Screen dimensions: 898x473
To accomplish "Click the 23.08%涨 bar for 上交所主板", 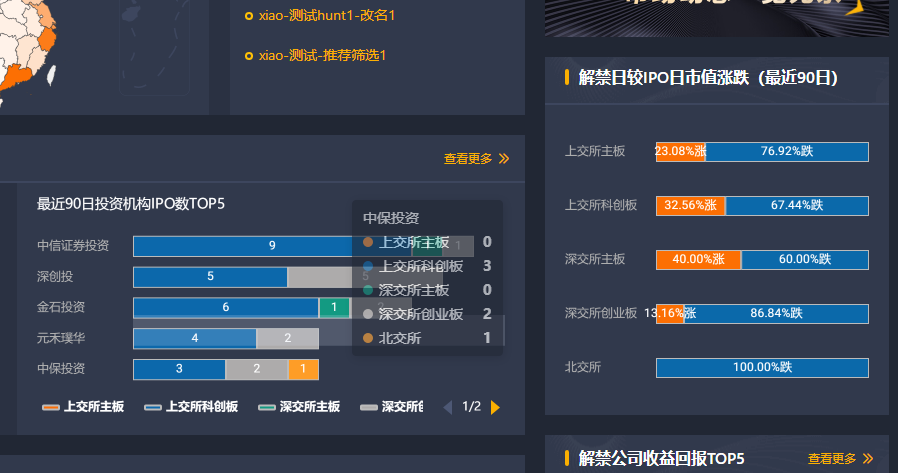I will pos(681,152).
